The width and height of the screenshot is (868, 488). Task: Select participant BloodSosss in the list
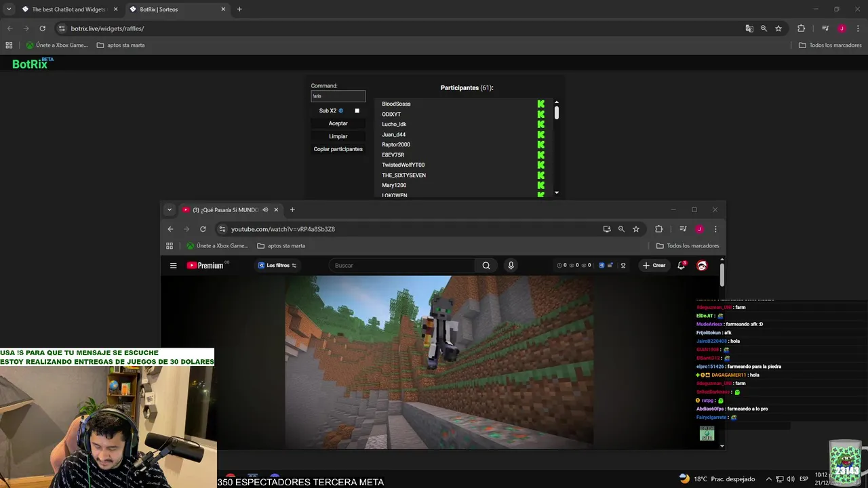[x=396, y=104]
